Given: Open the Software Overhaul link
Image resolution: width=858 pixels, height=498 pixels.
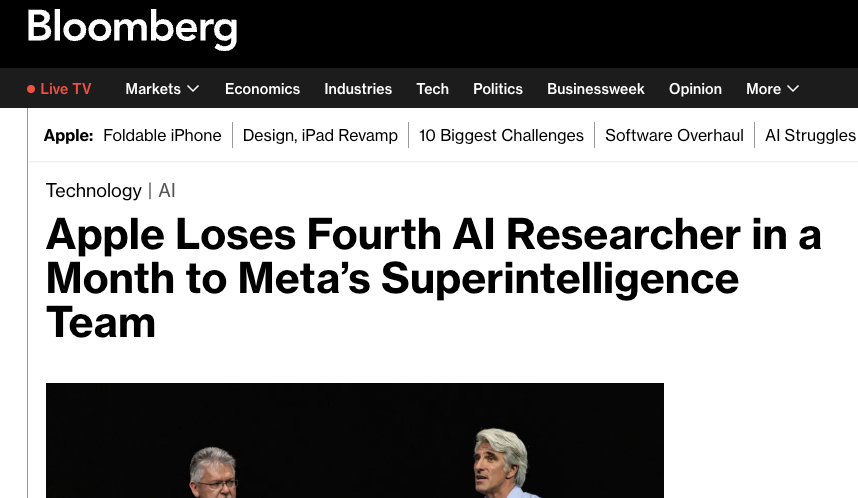Looking at the screenshot, I should click(674, 135).
